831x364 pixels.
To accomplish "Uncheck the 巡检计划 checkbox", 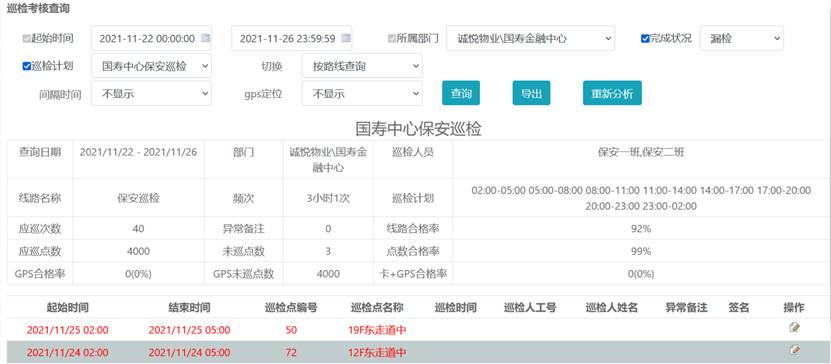I will click(26, 66).
